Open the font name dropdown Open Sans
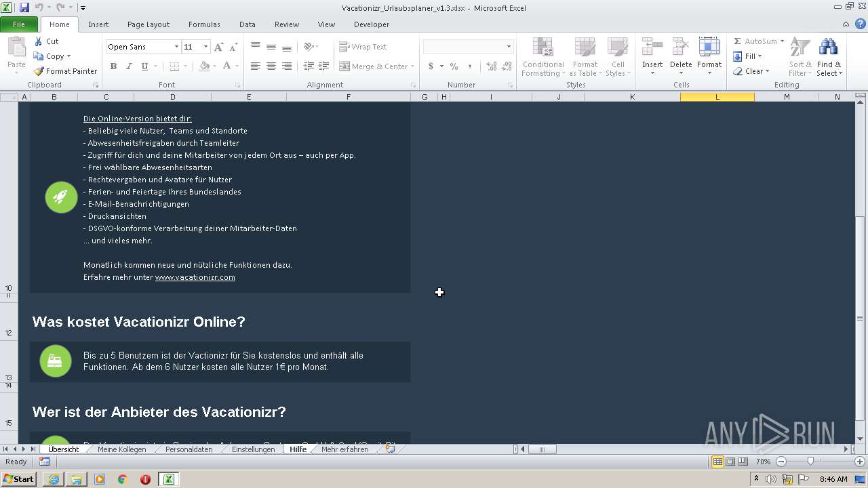Viewport: 868px width, 488px height. click(176, 47)
